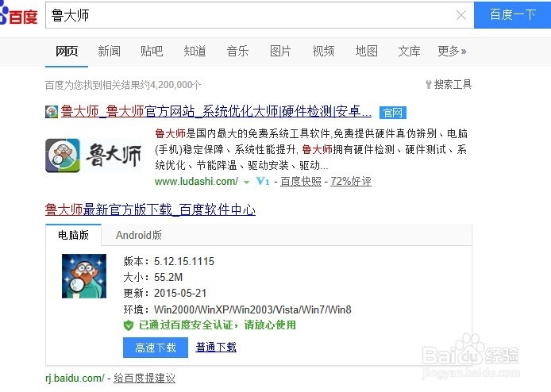Image resolution: width=551 pixels, height=392 pixels.
Task: Click the Ludashi software icon in download card
Action: 84,276
